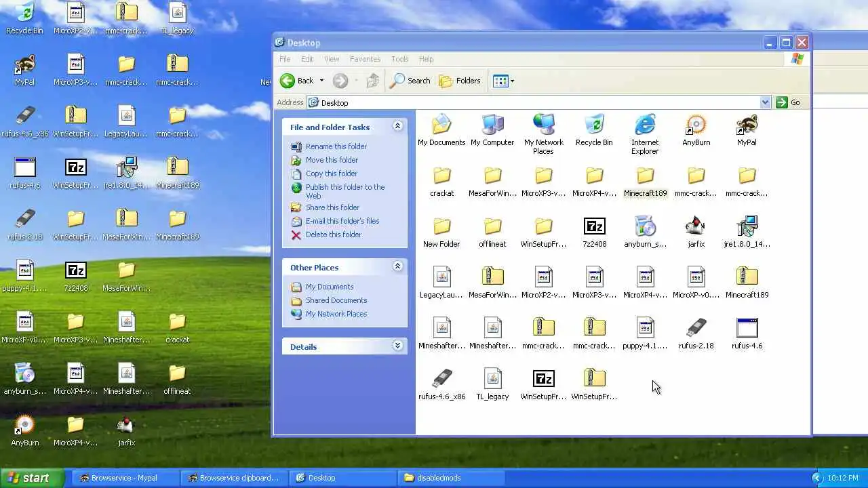Collapse File and Folder Tasks panel
The image size is (868, 488).
[x=397, y=126]
